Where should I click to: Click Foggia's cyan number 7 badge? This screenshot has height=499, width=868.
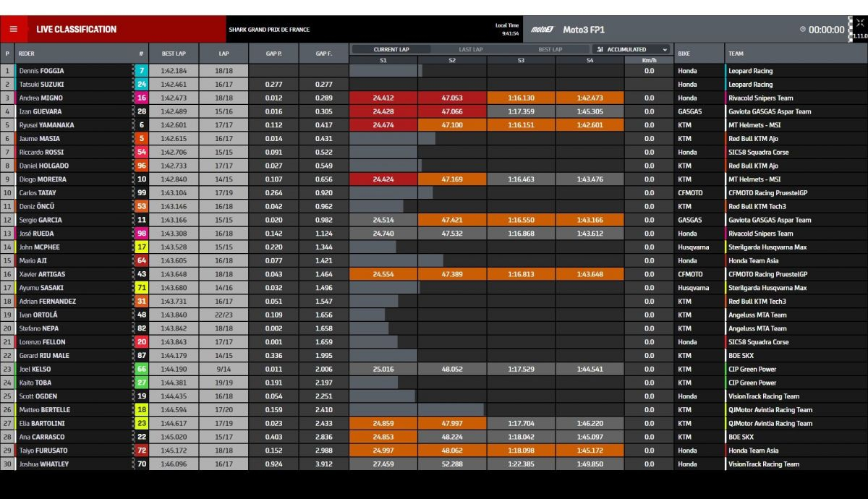[x=142, y=71]
